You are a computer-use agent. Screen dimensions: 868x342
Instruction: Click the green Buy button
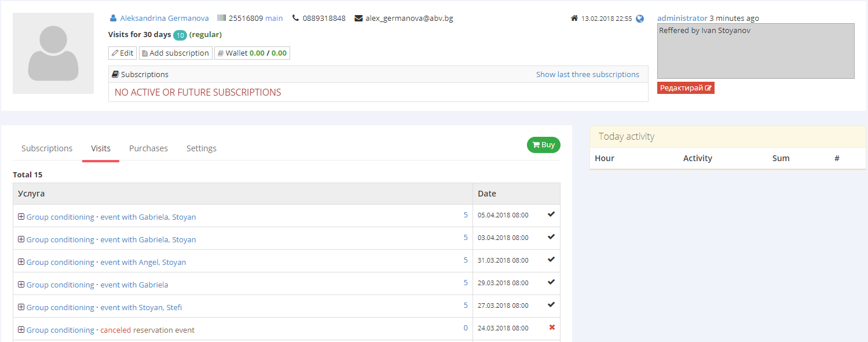544,145
